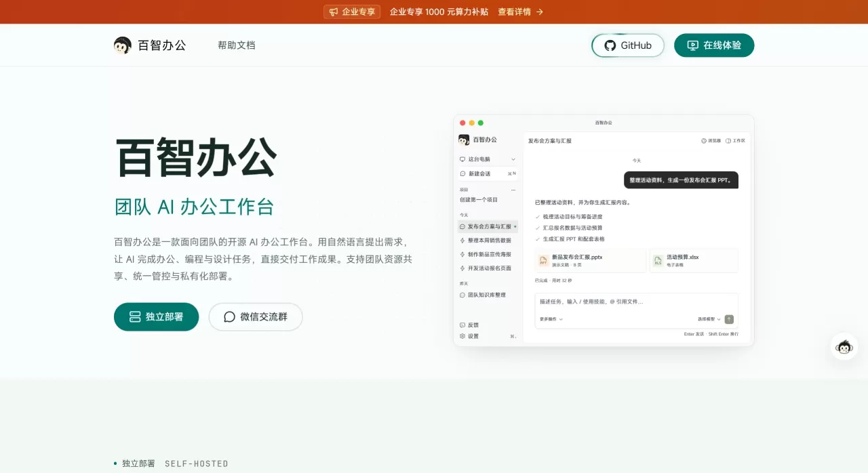Open the 项目 section more options dots
Screen dimensions: 868x473
click(x=513, y=190)
